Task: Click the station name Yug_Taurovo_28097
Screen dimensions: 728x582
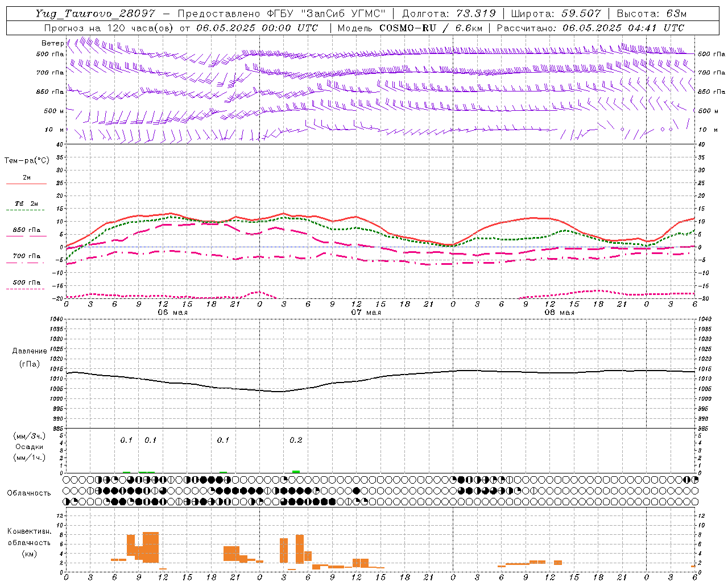Action: (x=95, y=14)
